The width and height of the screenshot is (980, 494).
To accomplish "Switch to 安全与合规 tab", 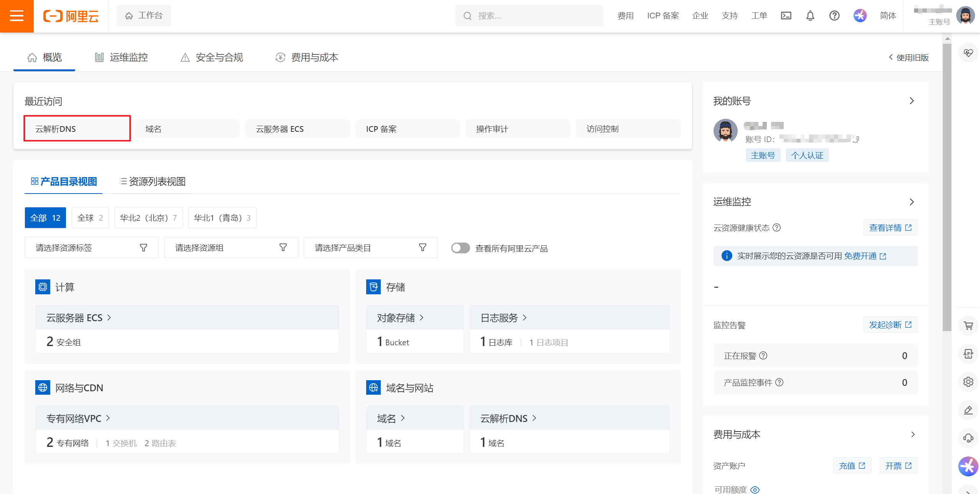I will [212, 57].
